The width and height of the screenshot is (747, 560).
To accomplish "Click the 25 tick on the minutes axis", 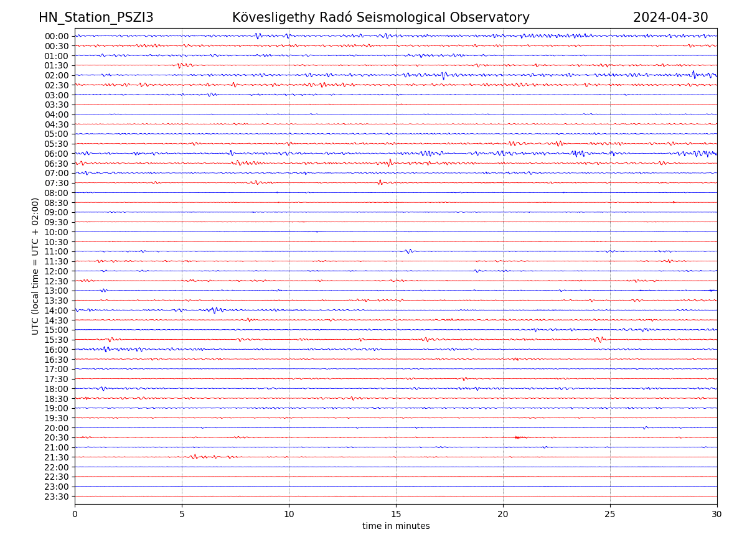I will [x=610, y=514].
